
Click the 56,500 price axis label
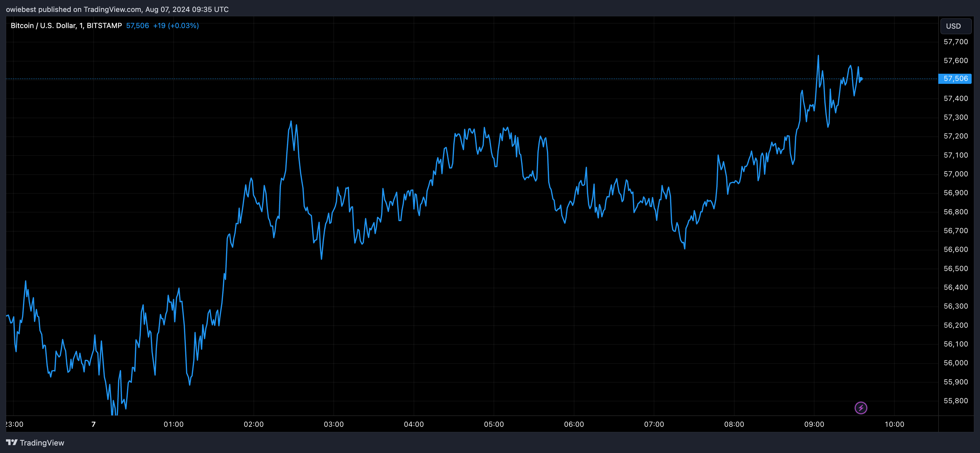pos(956,269)
